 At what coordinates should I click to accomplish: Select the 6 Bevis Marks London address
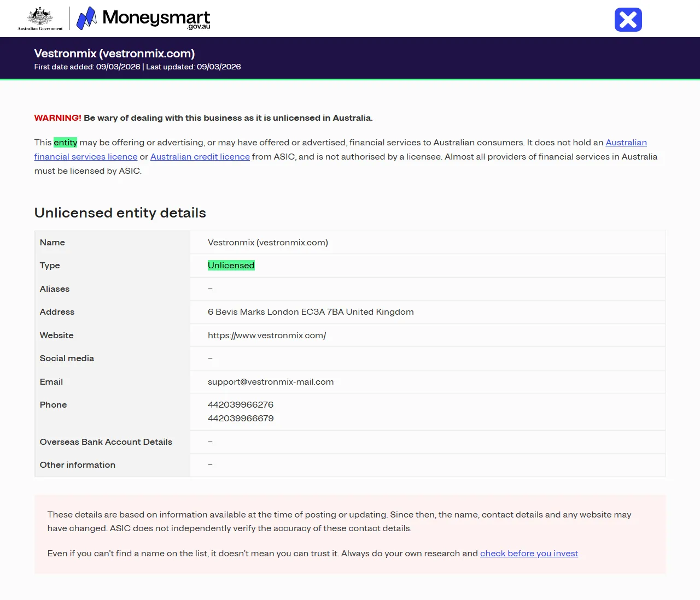(311, 312)
